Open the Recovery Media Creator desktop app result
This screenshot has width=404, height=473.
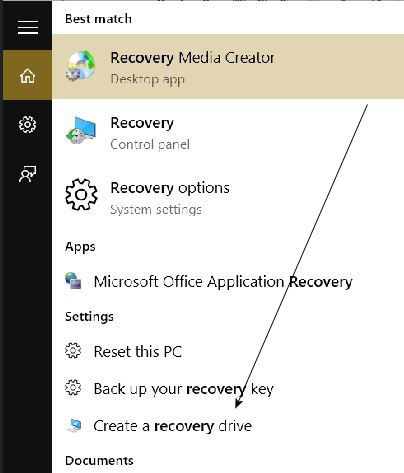[228, 67]
